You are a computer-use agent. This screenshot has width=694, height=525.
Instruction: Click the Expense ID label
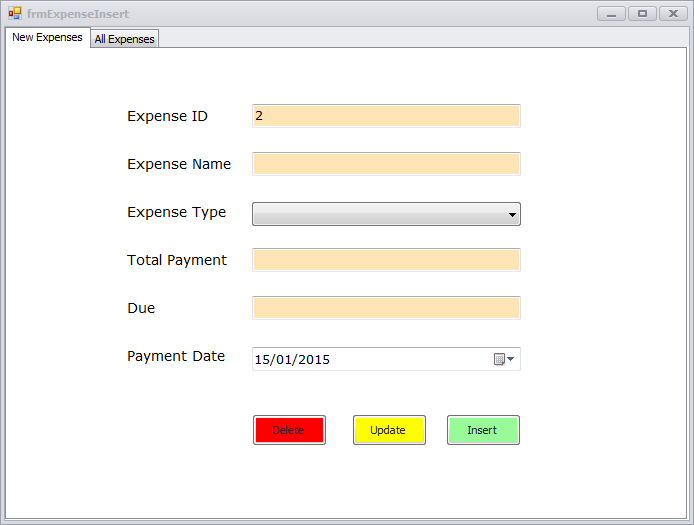coord(167,116)
